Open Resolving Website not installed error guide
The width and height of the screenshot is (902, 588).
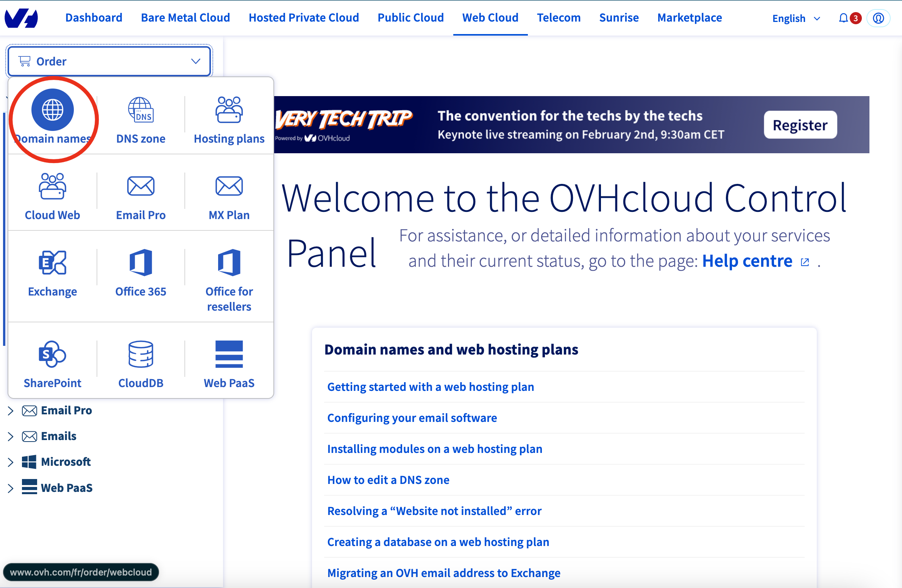click(434, 511)
